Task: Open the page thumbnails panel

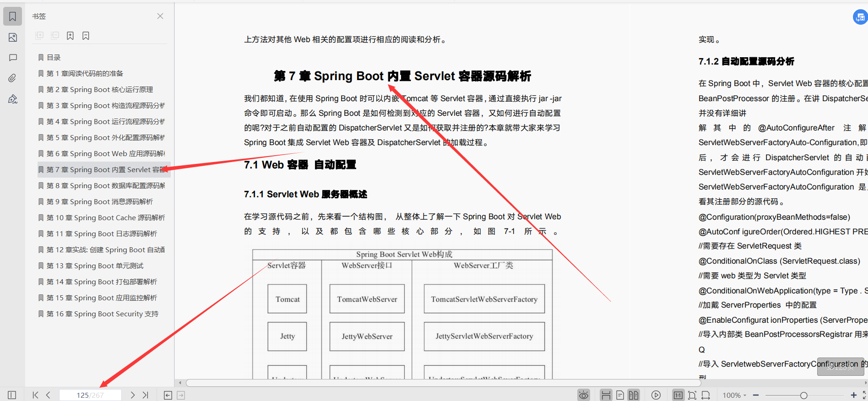Action: pos(12,38)
